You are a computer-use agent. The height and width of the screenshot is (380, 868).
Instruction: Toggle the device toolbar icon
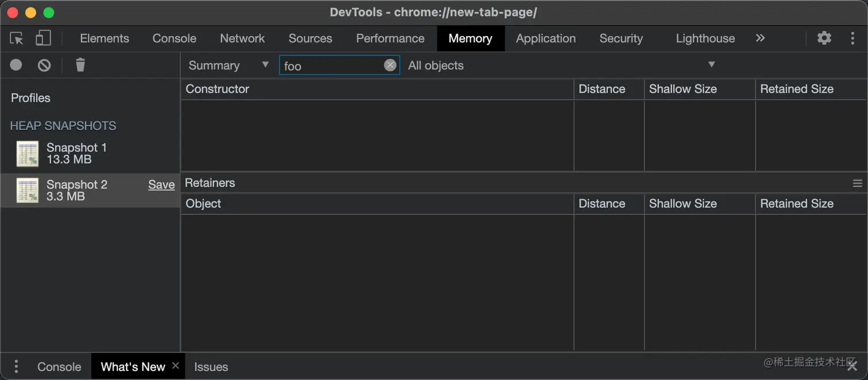pyautogui.click(x=43, y=38)
